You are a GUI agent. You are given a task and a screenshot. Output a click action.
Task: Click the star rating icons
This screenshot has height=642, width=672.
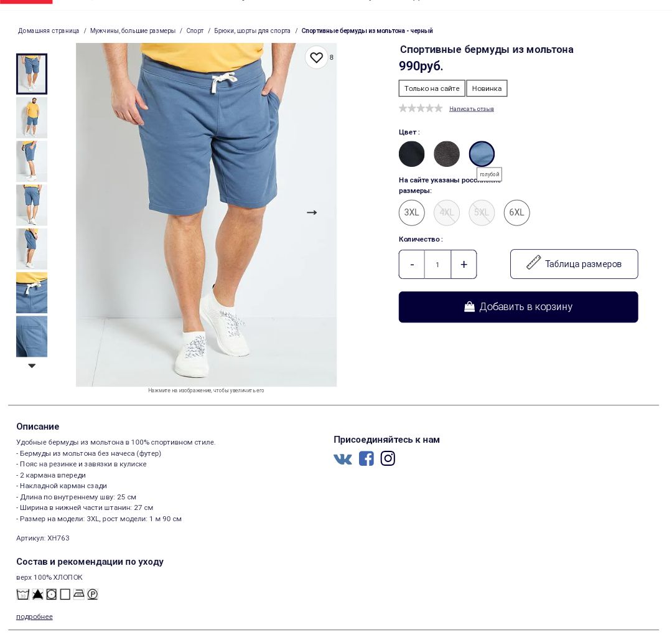(421, 108)
